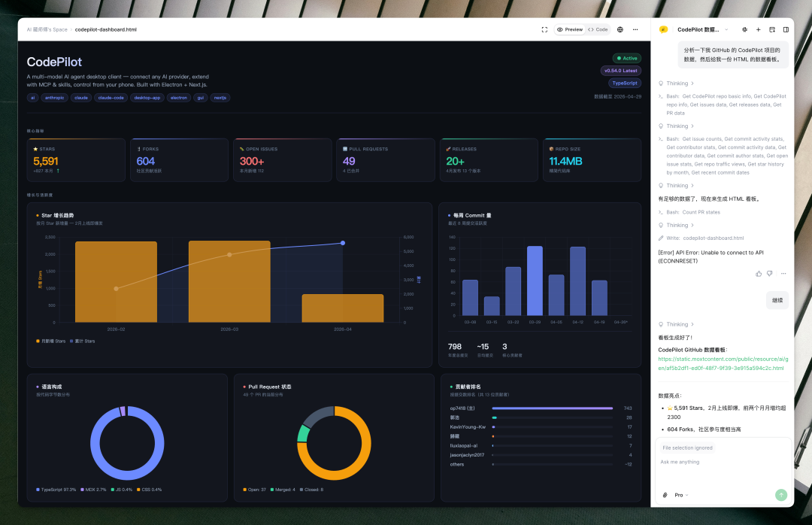Toggle the TypeScript 97.3% legend entry
Viewport: 812px width, 525px height.
click(x=56, y=490)
